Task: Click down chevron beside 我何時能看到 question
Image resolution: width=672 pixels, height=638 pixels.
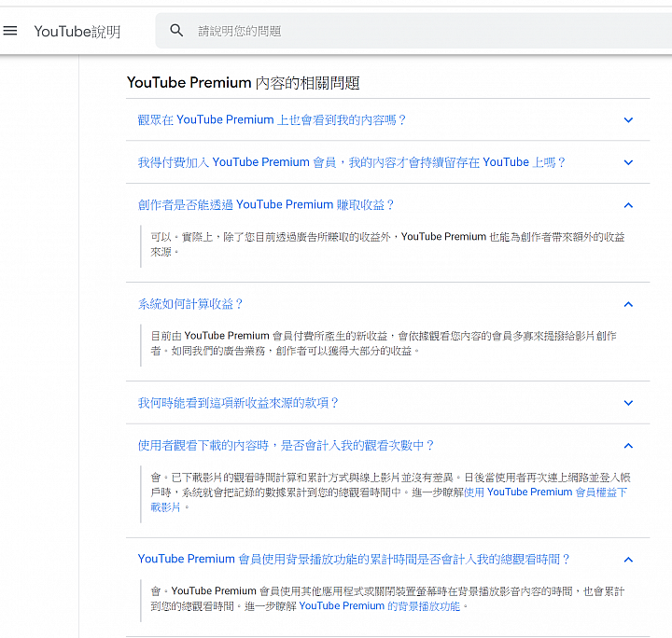Action: [628, 403]
